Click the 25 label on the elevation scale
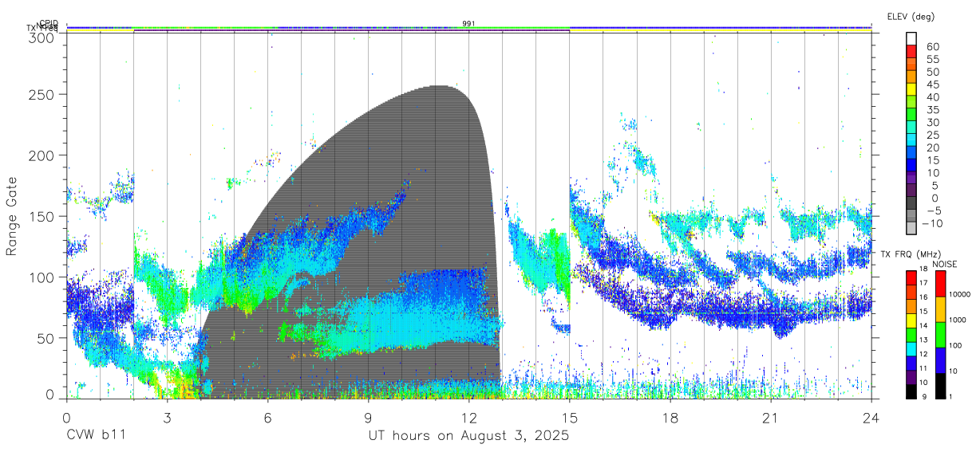The height and width of the screenshot is (452, 980). coord(932,136)
